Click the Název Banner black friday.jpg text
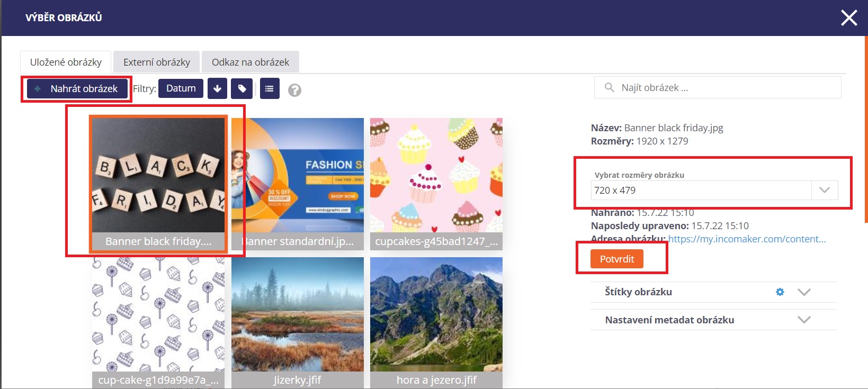Screen dimensions: 868x389 click(657, 128)
